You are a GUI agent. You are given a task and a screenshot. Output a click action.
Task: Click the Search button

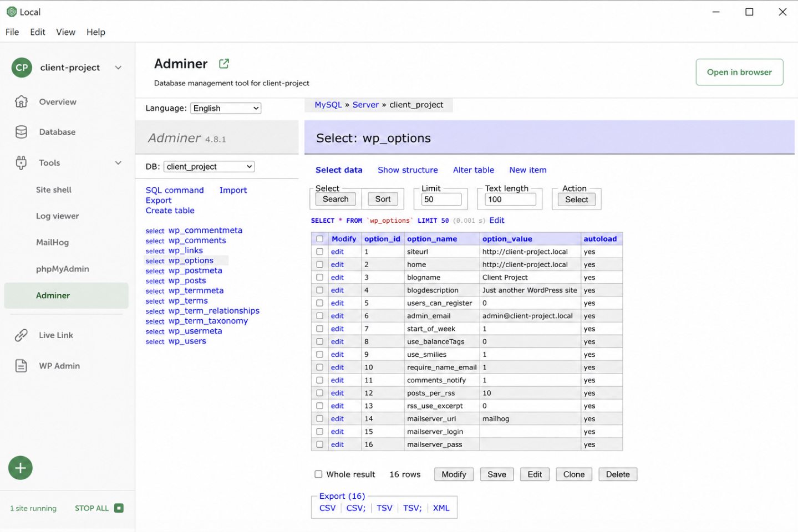coord(336,199)
